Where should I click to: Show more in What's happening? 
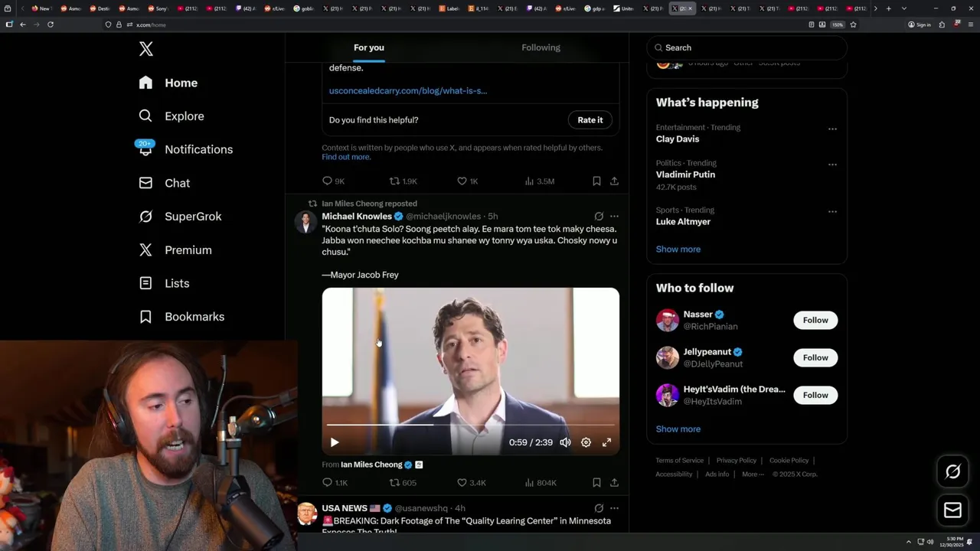click(x=678, y=249)
